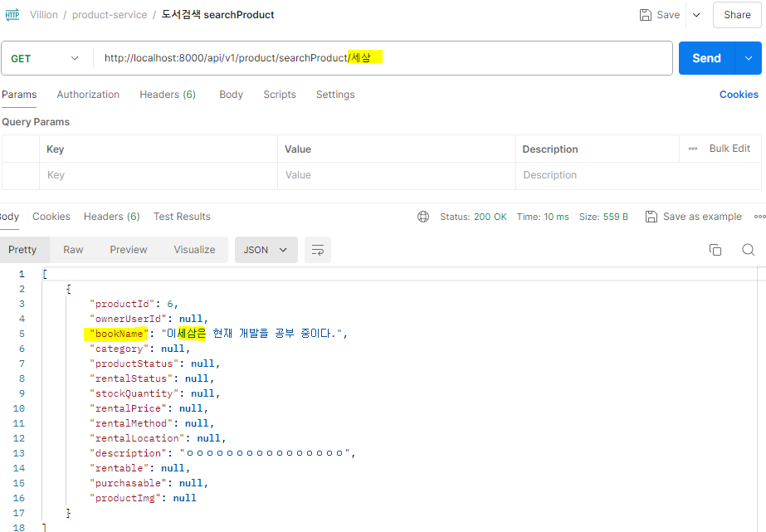
Task: Open the Save options dropdown arrow
Action: (696, 15)
